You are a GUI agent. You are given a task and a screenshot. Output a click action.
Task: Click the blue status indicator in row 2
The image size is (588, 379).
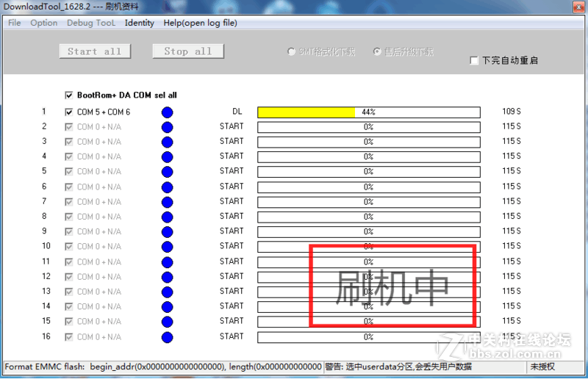coord(168,128)
